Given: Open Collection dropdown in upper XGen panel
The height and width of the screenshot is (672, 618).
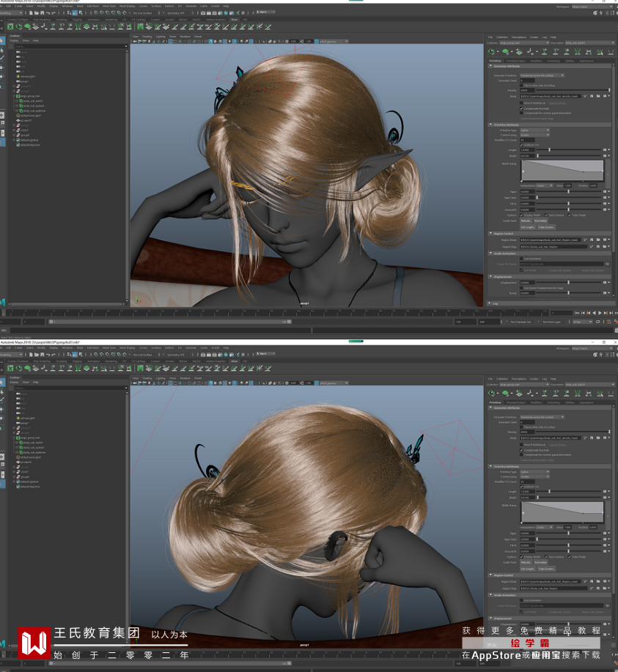Looking at the screenshot, I should coord(524,43).
